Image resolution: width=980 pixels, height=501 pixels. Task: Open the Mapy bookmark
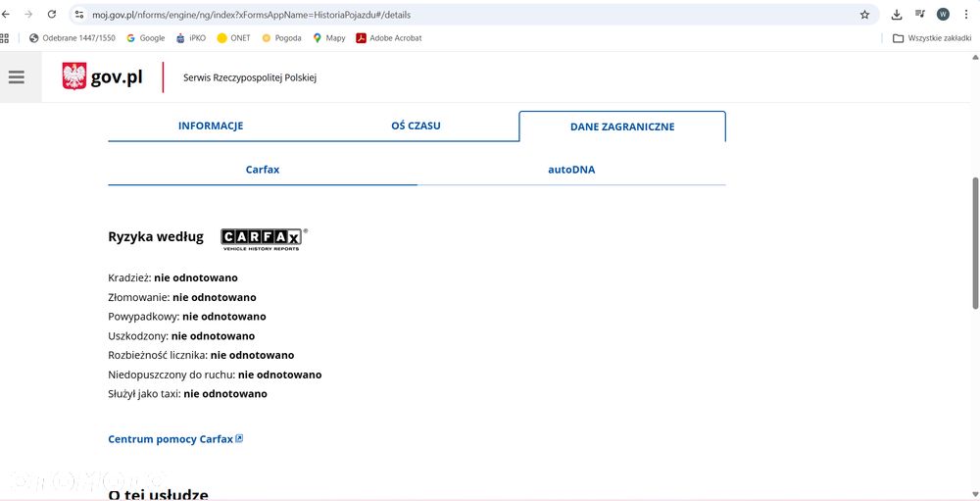pos(329,38)
